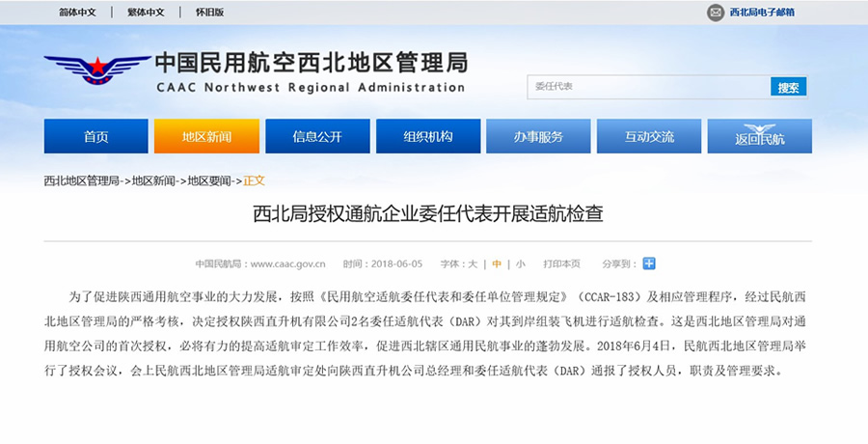This screenshot has height=444, width=868.
Task: Click 正文 breadcrumb item
Action: [254, 180]
